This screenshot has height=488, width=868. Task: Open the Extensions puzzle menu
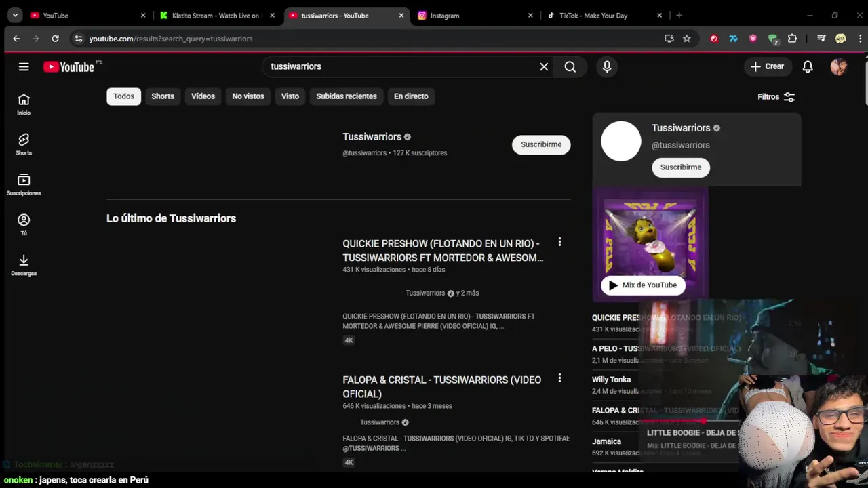click(792, 39)
